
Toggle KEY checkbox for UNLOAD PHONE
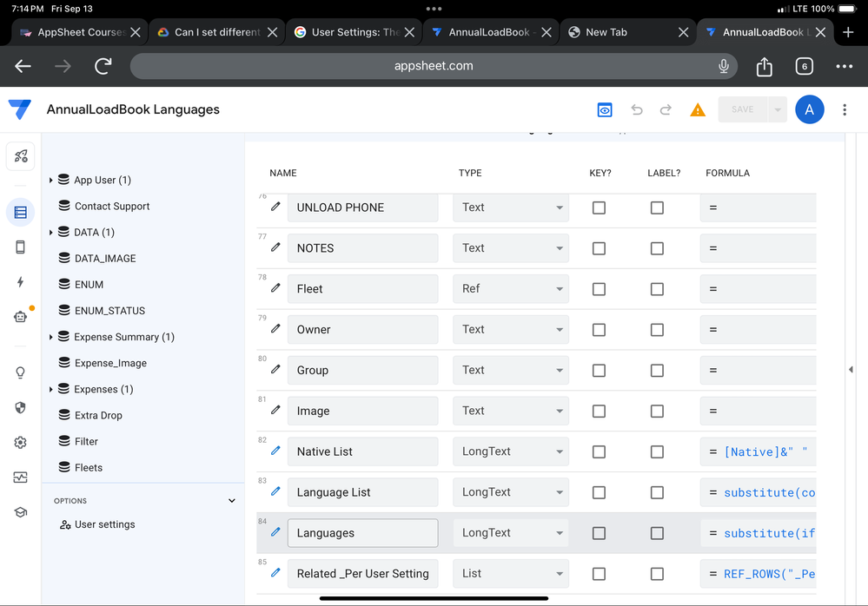coord(599,207)
